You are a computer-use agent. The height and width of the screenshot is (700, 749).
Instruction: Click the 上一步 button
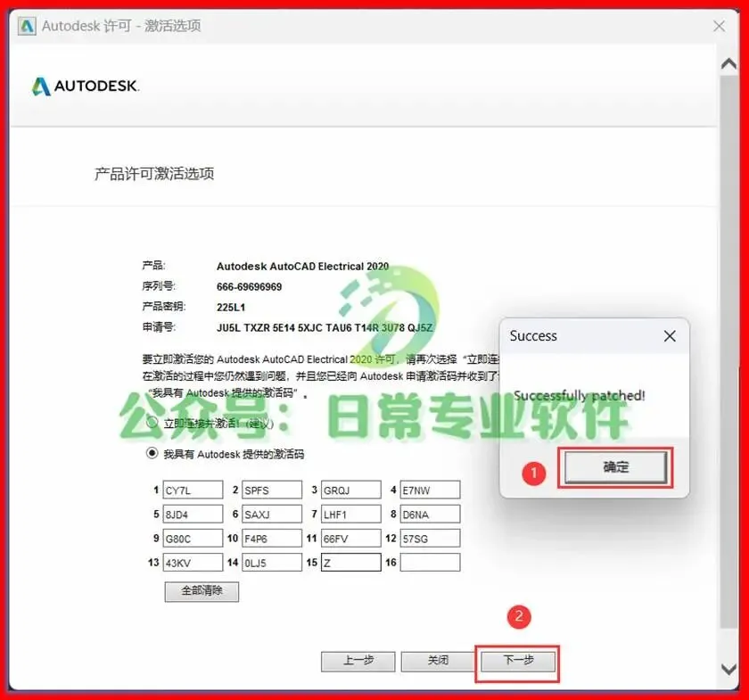pyautogui.click(x=358, y=661)
